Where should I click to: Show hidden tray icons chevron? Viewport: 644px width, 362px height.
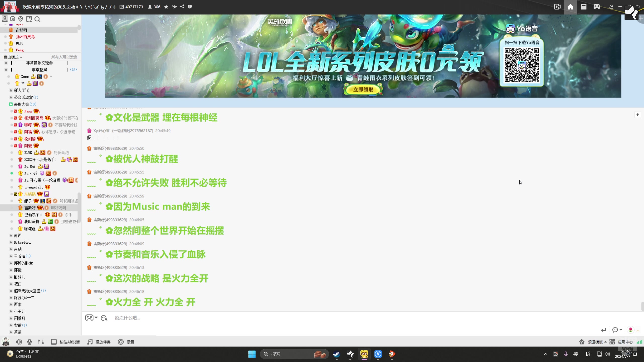(545, 354)
